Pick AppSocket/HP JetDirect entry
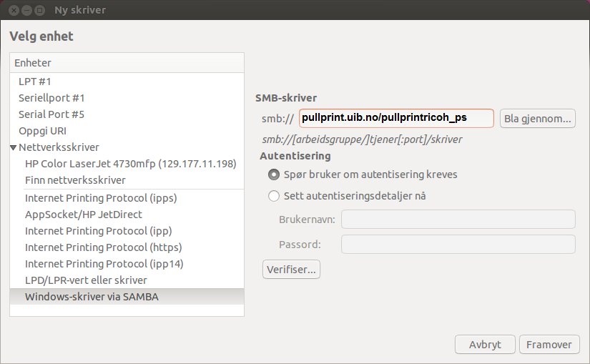This screenshot has height=364, width=590. tap(84, 214)
